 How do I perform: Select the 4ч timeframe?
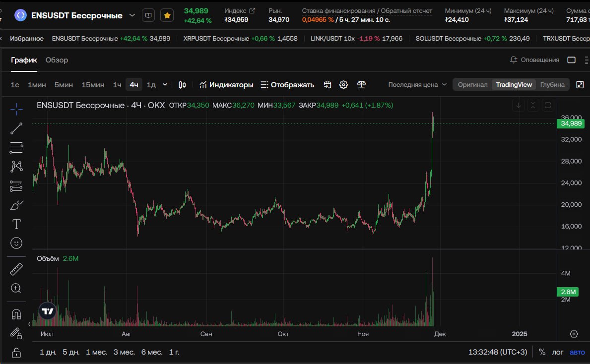[x=134, y=85]
